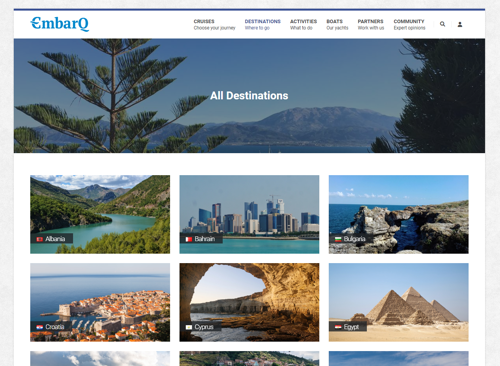Click the Croatia flag icon
Image resolution: width=500 pixels, height=366 pixels.
40,327
